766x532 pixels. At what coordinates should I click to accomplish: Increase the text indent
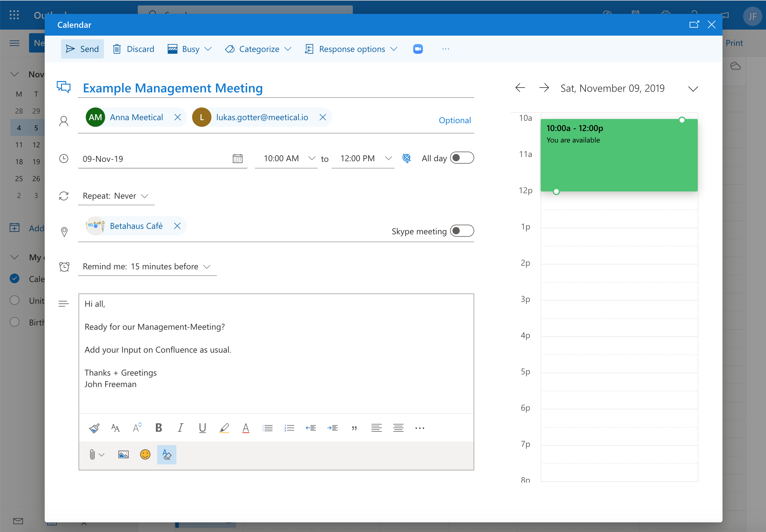pyautogui.click(x=333, y=428)
